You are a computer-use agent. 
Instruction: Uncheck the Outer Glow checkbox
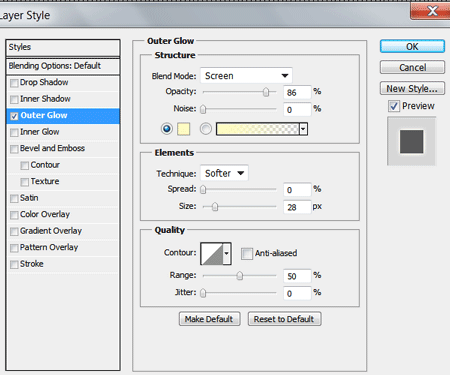coord(14,116)
